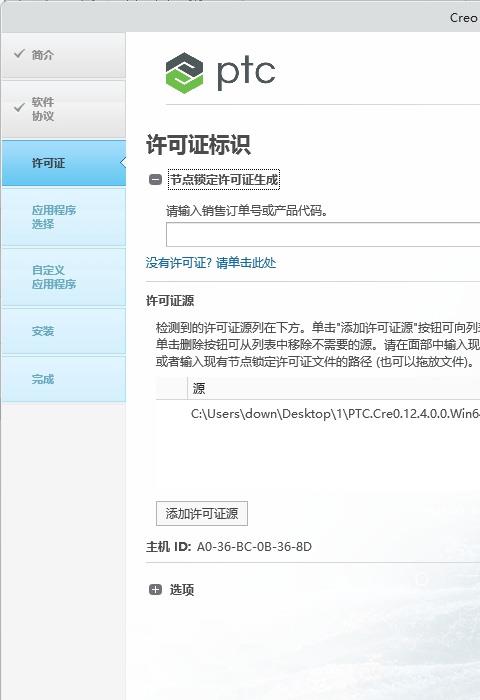Open the 简介 step in sidebar
The image size is (480, 700).
click(63, 55)
